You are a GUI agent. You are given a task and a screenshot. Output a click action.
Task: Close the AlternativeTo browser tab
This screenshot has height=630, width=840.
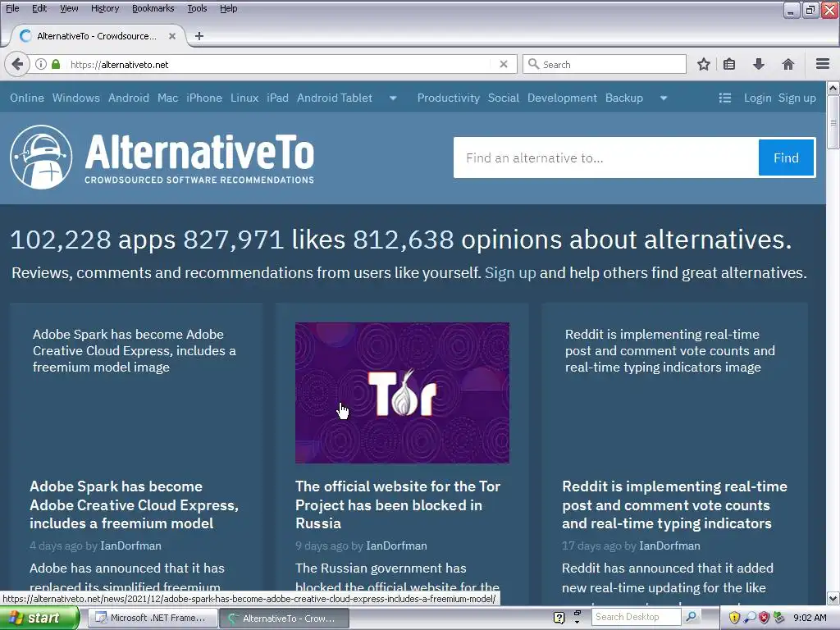tap(172, 36)
